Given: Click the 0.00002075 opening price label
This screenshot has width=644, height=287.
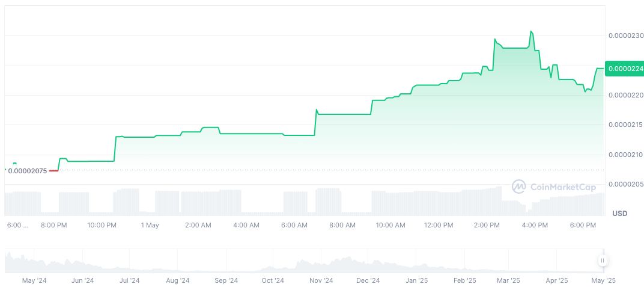Looking at the screenshot, I should pos(28,171).
